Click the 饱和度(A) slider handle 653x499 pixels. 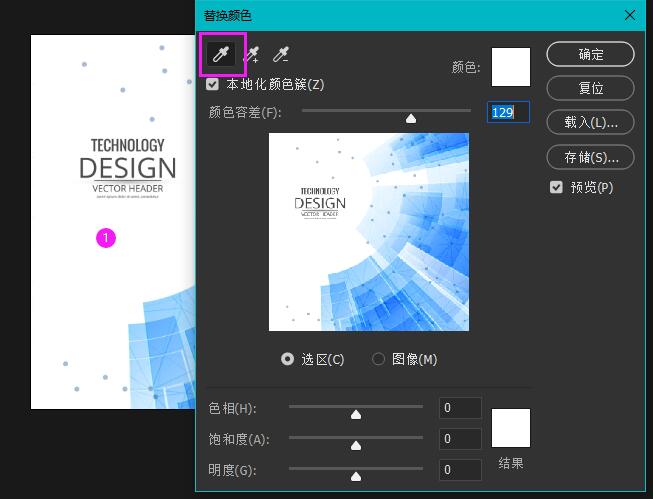pos(356,446)
